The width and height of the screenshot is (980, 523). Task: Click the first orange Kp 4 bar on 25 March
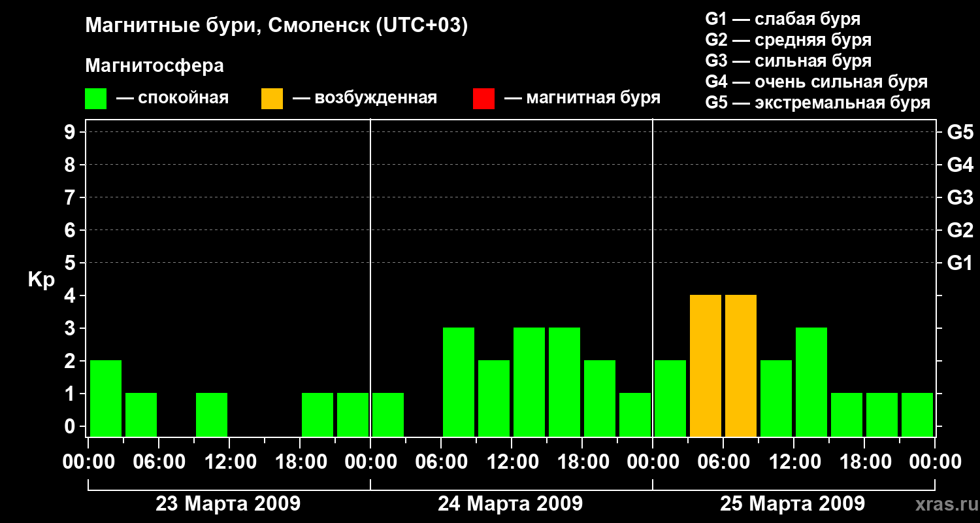tap(706, 365)
